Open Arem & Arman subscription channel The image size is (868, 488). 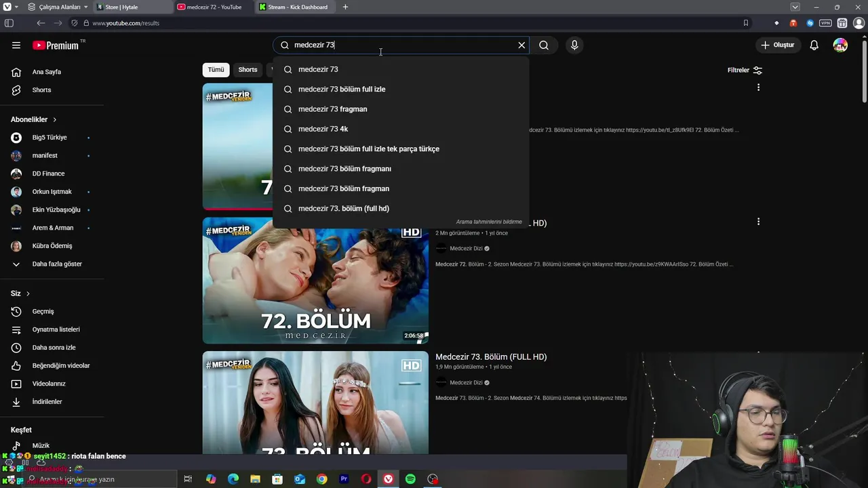click(52, 228)
